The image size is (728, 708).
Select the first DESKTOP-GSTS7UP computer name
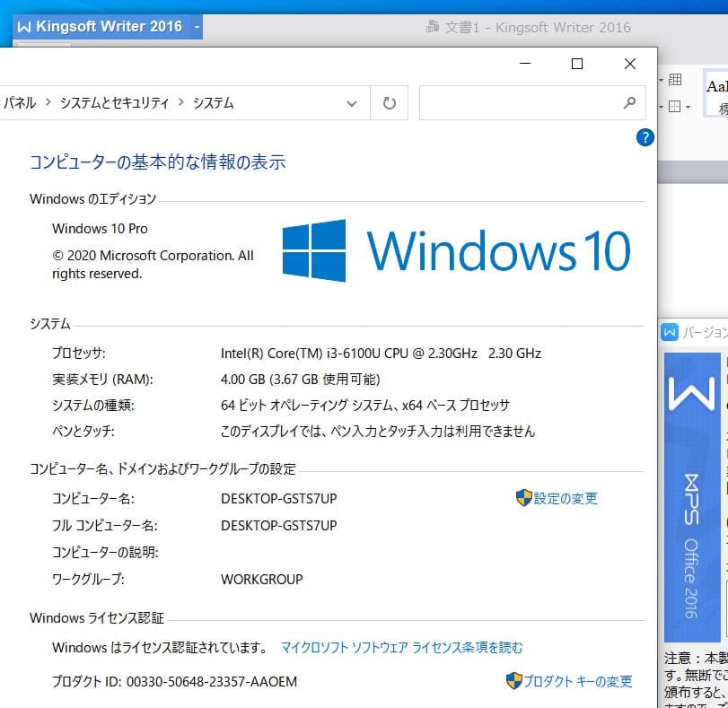(x=278, y=499)
